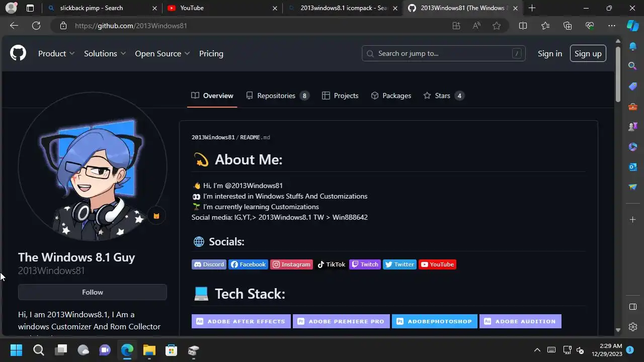Open sidebar shopping tag icon

(633, 86)
